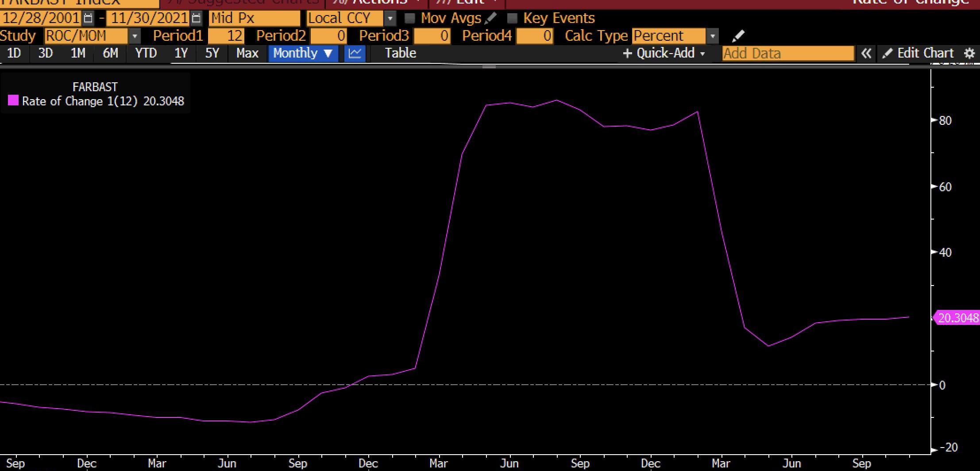Expand the Local CCY currency dropdown

(x=390, y=18)
